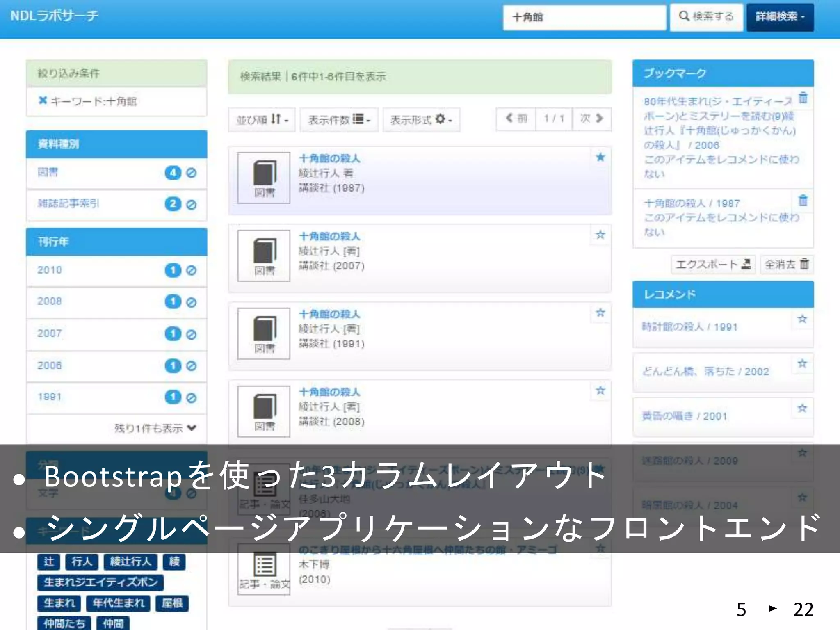Screen dimensions: 840x630
Task: Click the NDLラボサーチ logo link
Action: (x=55, y=16)
